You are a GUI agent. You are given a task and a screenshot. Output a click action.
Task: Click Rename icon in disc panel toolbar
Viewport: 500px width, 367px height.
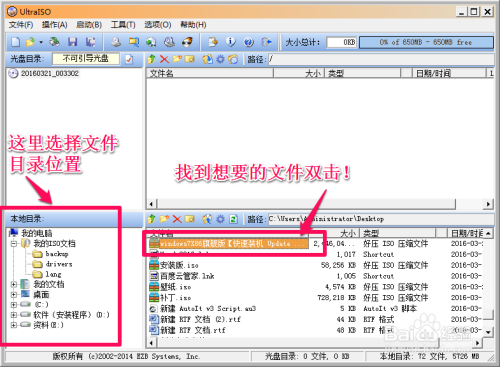click(x=190, y=59)
